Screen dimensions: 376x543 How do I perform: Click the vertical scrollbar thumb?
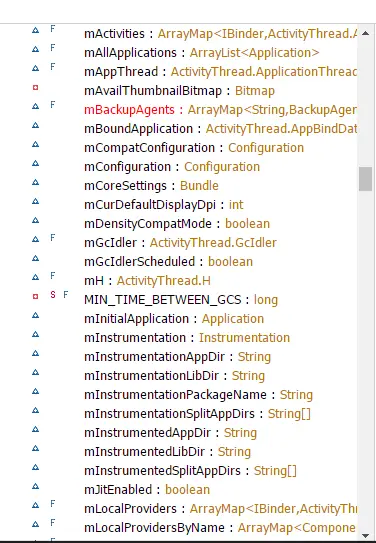tap(365, 179)
